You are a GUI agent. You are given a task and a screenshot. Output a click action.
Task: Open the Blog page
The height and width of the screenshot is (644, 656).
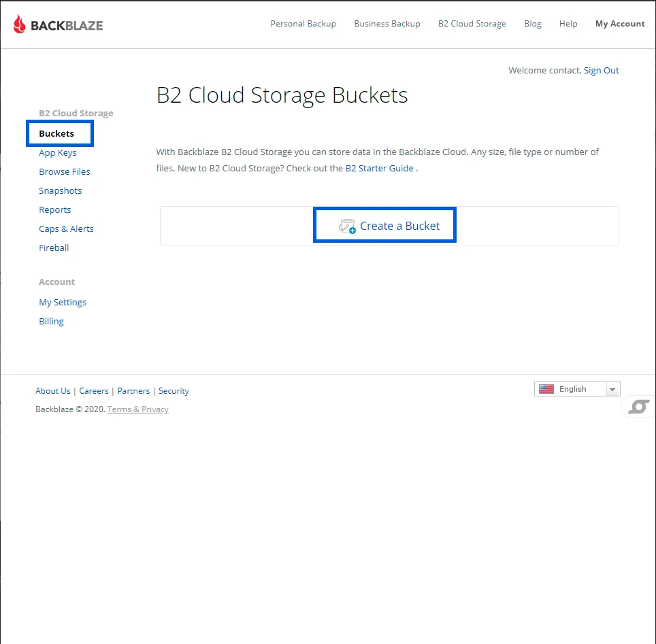click(533, 24)
